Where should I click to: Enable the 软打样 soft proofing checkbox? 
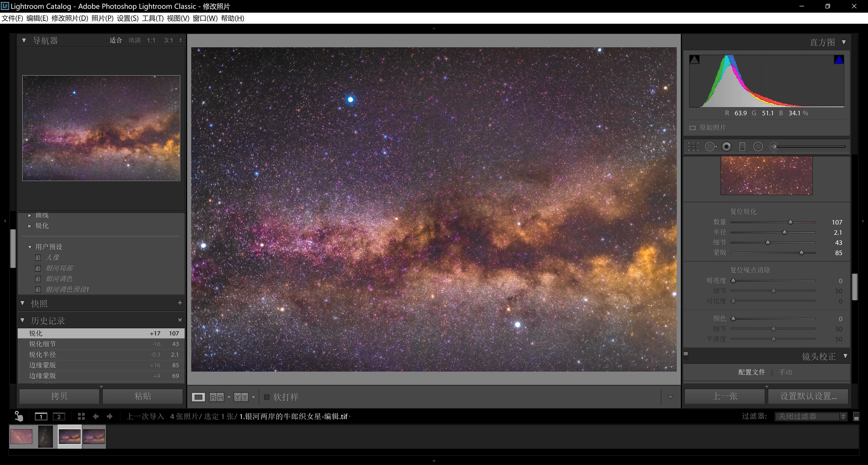(x=267, y=397)
